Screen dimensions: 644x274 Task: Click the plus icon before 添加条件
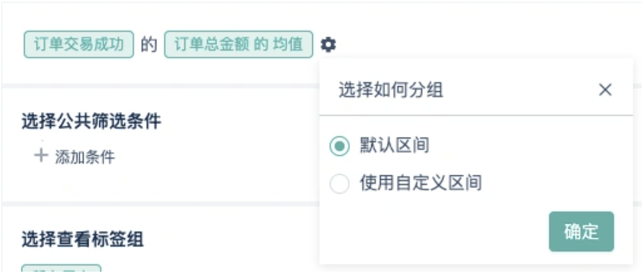40,156
